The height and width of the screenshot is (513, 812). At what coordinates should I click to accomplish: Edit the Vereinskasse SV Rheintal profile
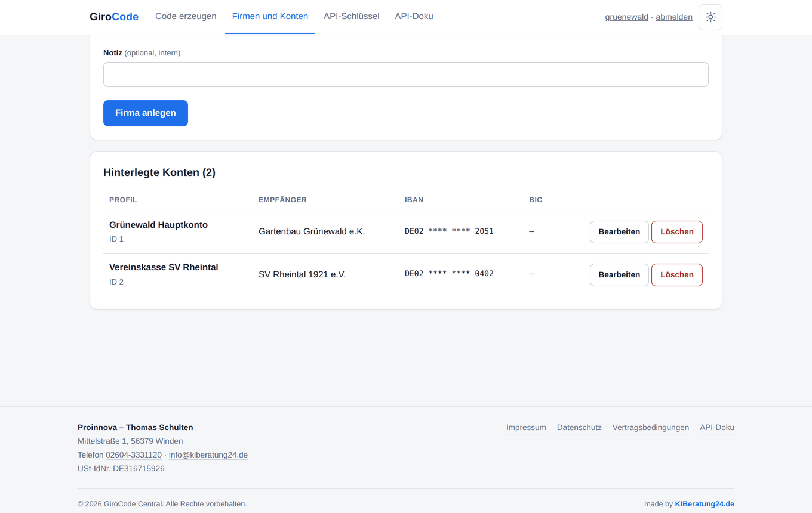tap(619, 275)
